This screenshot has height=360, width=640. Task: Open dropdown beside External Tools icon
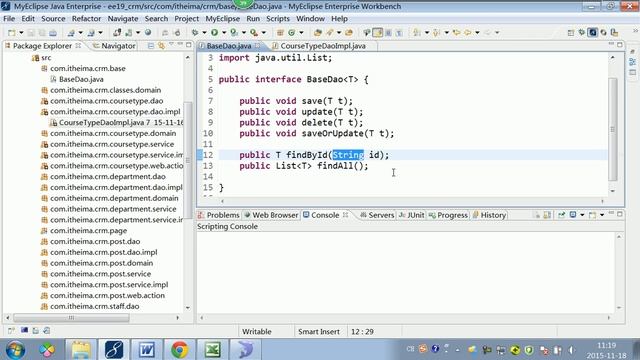(x=263, y=33)
